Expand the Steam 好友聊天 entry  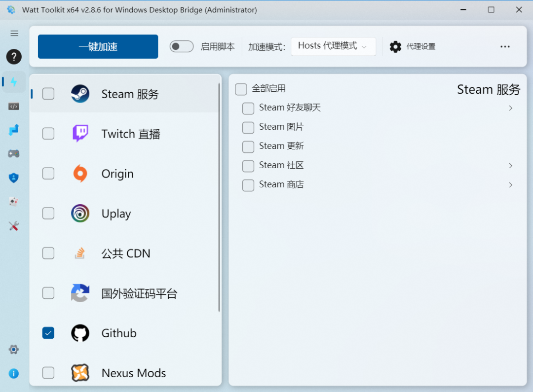coord(510,108)
